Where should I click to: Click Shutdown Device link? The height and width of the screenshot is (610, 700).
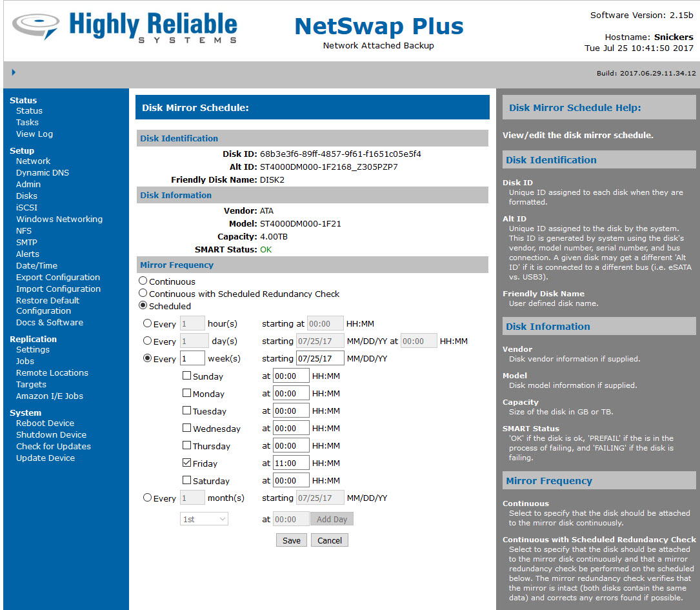point(52,435)
